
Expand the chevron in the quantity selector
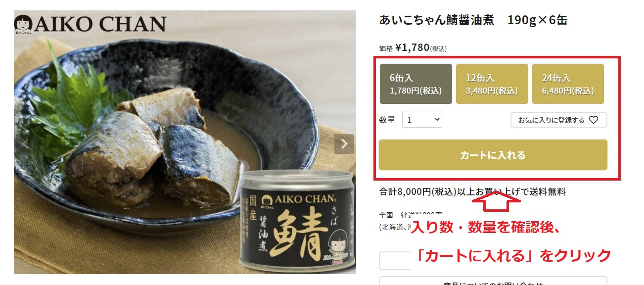[x=437, y=119]
